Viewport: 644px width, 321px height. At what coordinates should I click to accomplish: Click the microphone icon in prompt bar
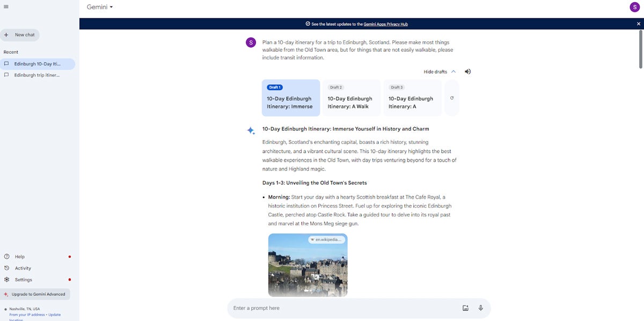pyautogui.click(x=481, y=308)
